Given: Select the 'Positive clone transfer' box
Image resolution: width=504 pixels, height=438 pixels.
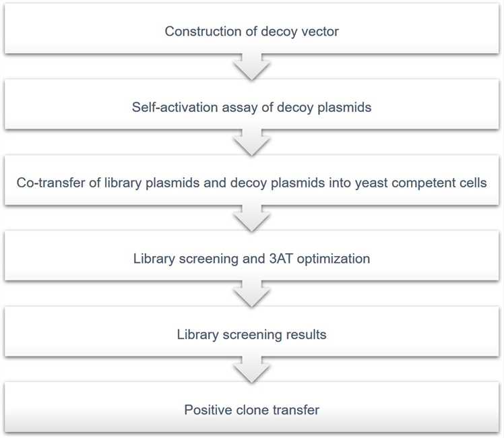Looking at the screenshot, I should point(252,407).
